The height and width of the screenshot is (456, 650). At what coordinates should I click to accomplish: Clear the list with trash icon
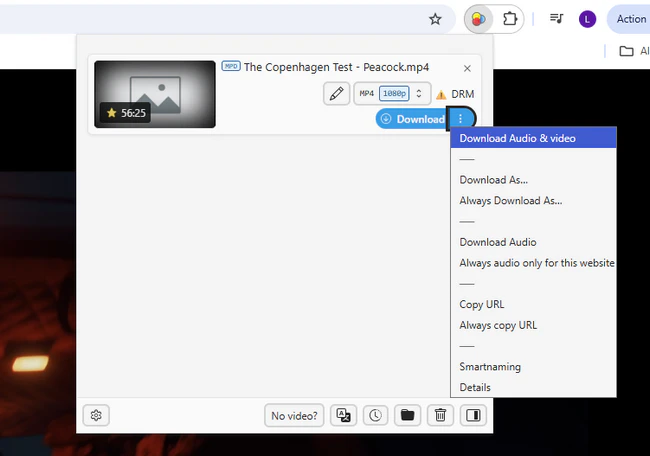coord(440,415)
